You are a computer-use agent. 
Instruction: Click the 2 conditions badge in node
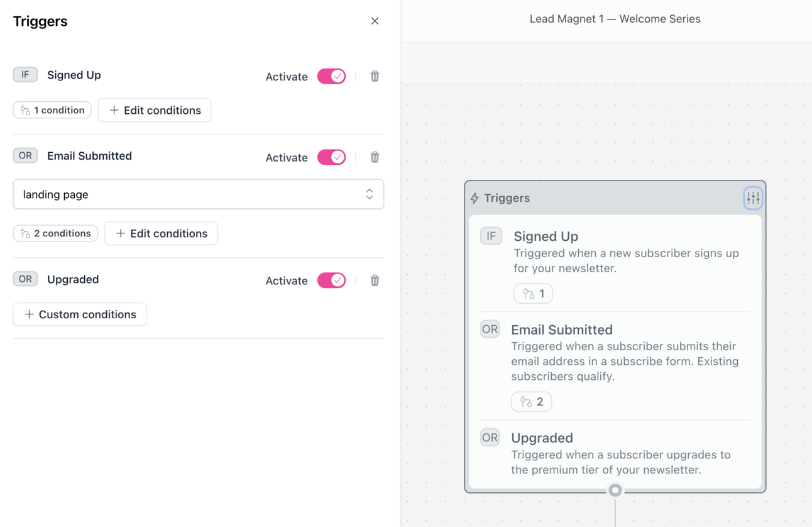(x=532, y=402)
